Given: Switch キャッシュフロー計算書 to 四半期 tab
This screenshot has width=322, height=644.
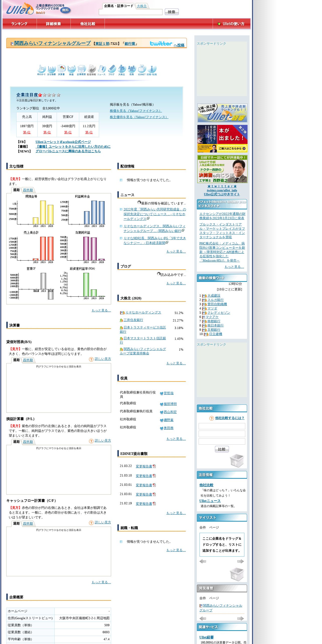Looking at the screenshot, I should (28, 524).
